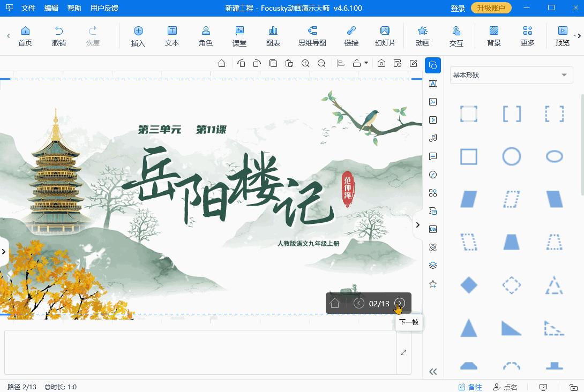Select the Word Art icon in the right sidebar
584x392 pixels.
(x=433, y=84)
